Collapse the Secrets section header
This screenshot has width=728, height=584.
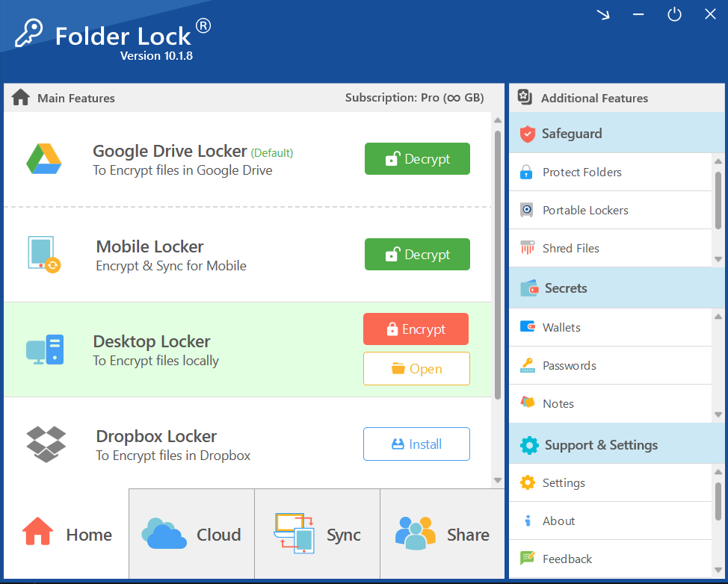click(x=617, y=288)
